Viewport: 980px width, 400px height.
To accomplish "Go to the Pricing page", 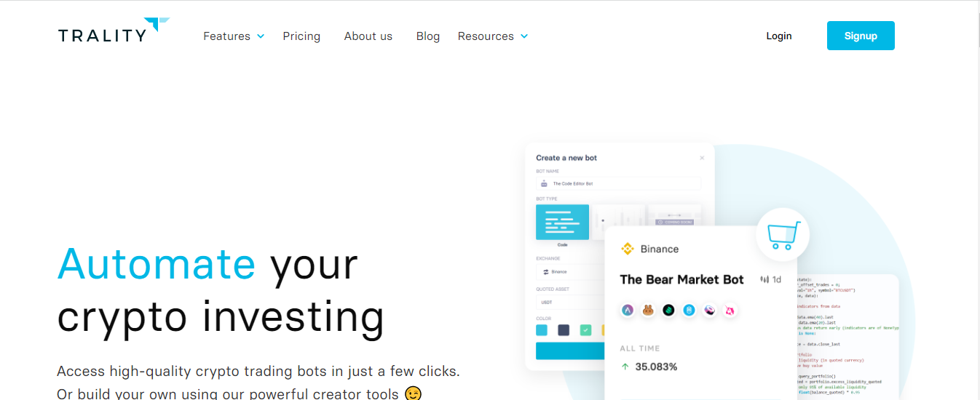I will pyautogui.click(x=301, y=36).
